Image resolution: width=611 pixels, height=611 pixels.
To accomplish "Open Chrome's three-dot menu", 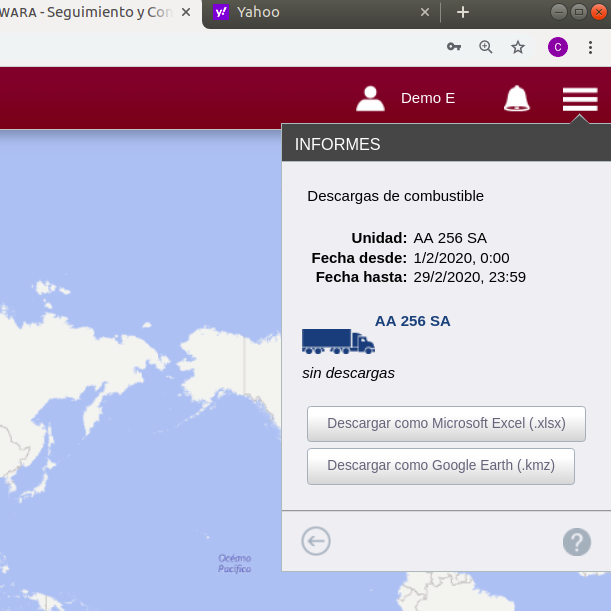I will coord(590,47).
